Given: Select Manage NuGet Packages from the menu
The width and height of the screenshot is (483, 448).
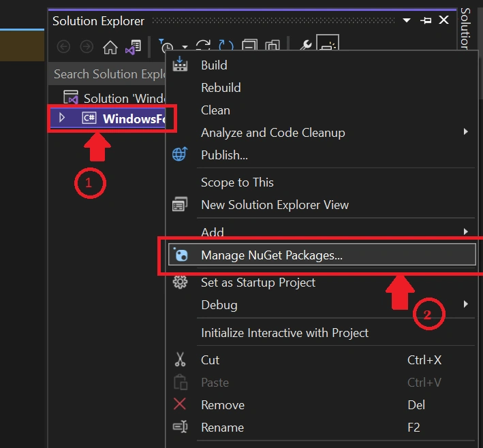Looking at the screenshot, I should [x=322, y=255].
